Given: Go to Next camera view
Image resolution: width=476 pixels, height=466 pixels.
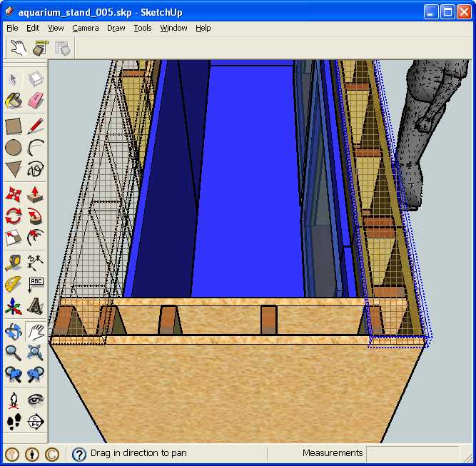Looking at the screenshot, I should 36,375.
